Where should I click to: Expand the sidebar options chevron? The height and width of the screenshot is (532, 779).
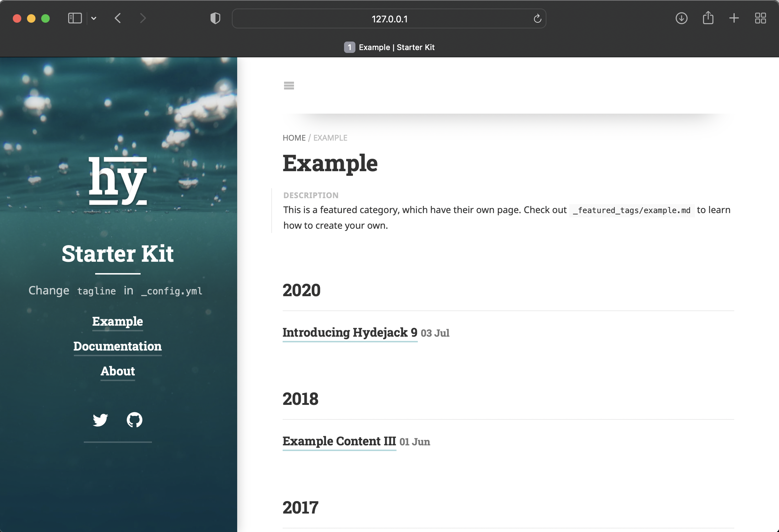94,18
